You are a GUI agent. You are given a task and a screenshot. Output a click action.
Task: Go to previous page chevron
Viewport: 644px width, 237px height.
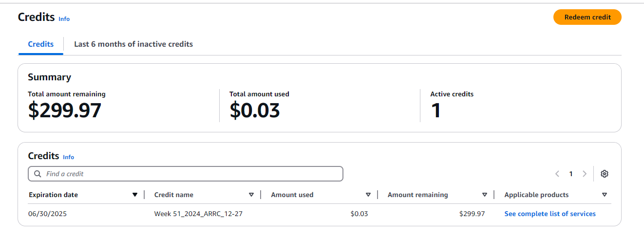557,174
